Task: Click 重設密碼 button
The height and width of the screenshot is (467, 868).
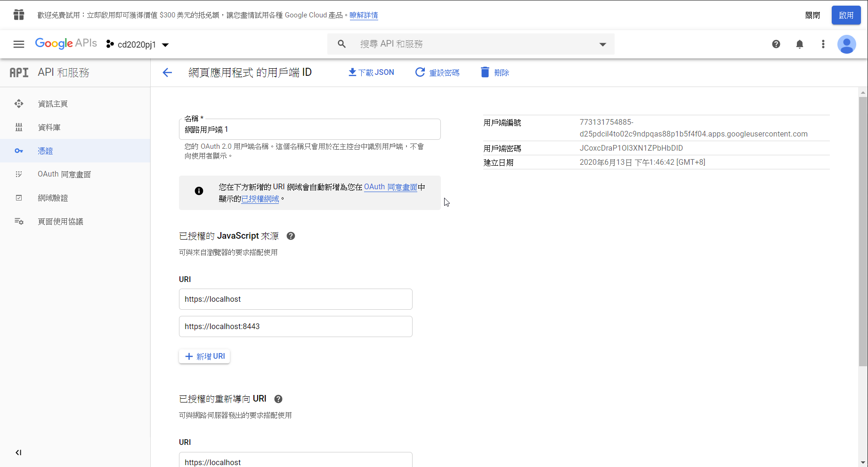Action: (437, 72)
